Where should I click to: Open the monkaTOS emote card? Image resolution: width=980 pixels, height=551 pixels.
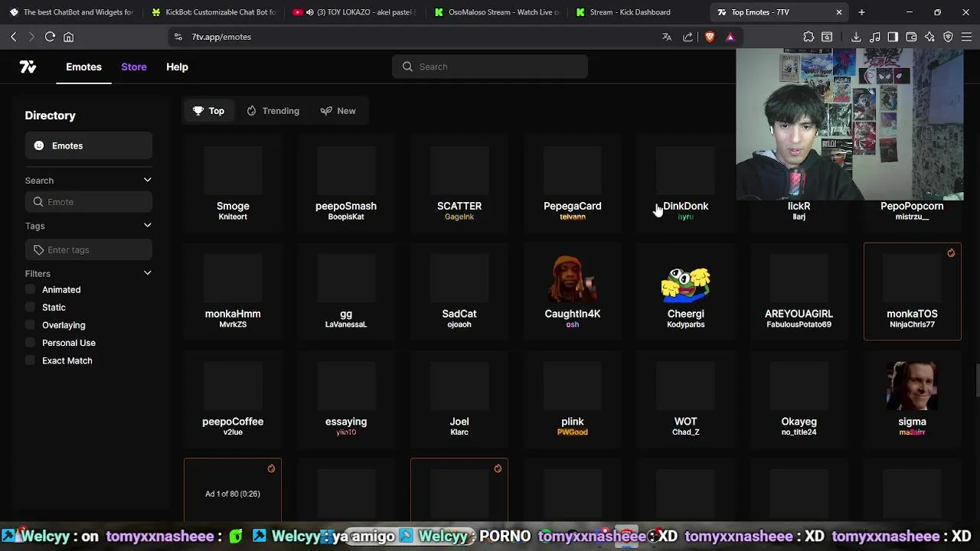pos(912,292)
